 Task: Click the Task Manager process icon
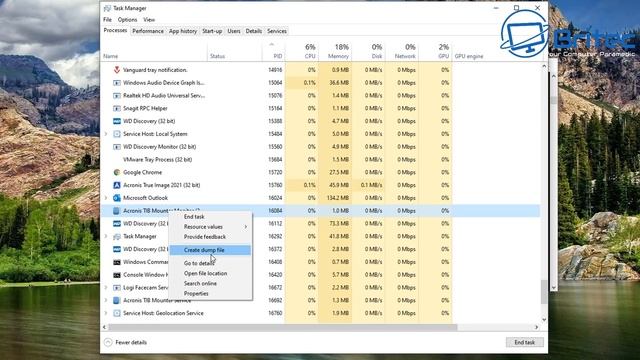tap(117, 236)
